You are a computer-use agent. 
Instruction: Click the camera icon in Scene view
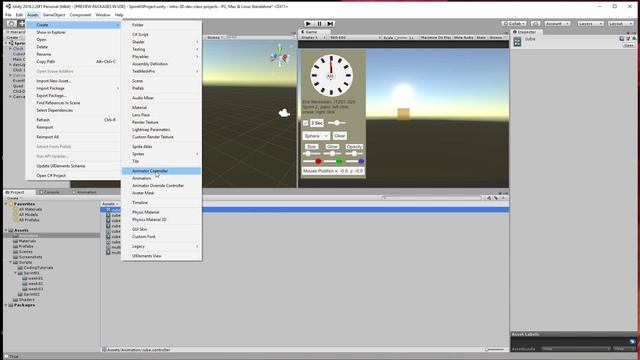[284, 113]
